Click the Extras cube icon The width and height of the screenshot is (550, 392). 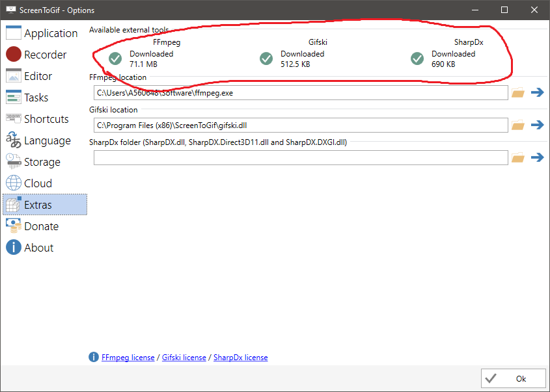click(x=14, y=204)
